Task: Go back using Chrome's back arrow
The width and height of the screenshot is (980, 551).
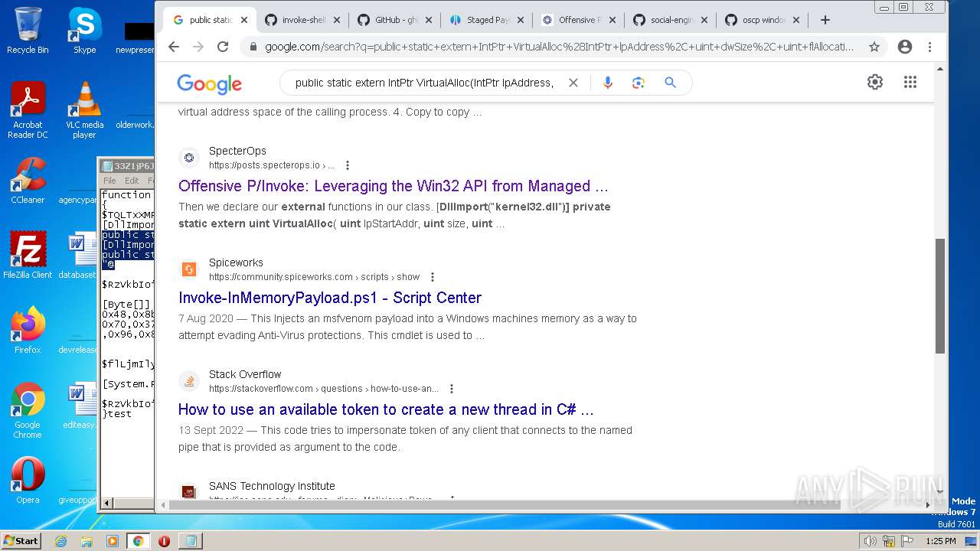Action: pyautogui.click(x=174, y=47)
